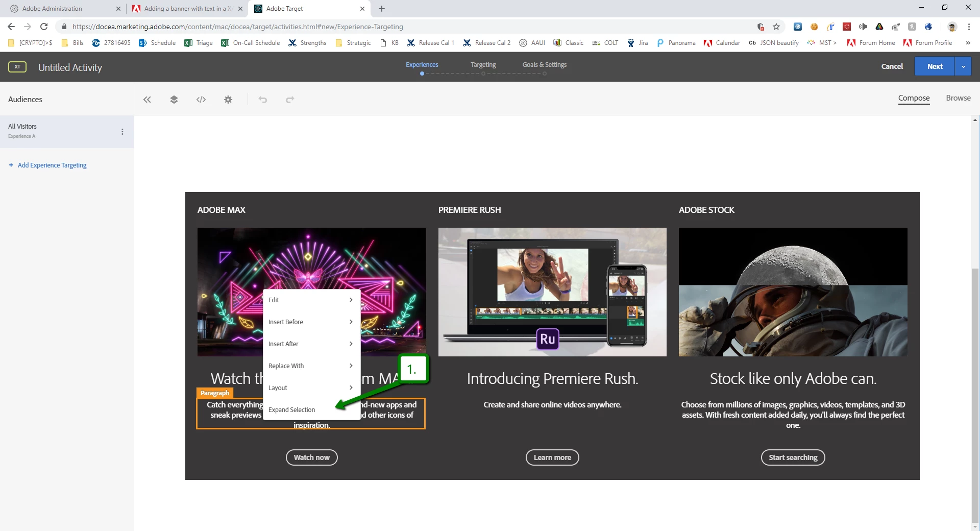Open the JSON beautify bookmark
Screen dimensions: 980x531
coord(773,43)
